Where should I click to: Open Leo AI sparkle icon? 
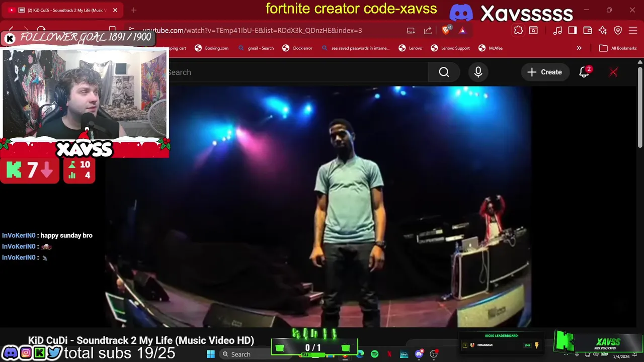coord(603,31)
